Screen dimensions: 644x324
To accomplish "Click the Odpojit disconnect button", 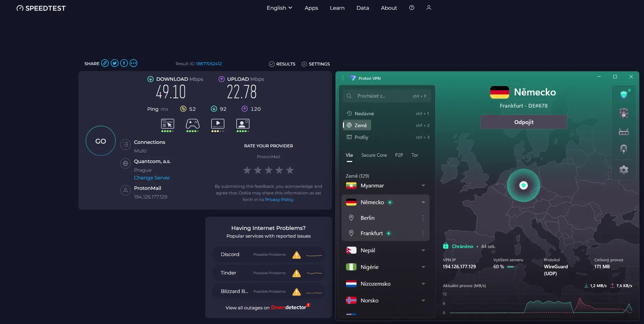I will tap(523, 122).
